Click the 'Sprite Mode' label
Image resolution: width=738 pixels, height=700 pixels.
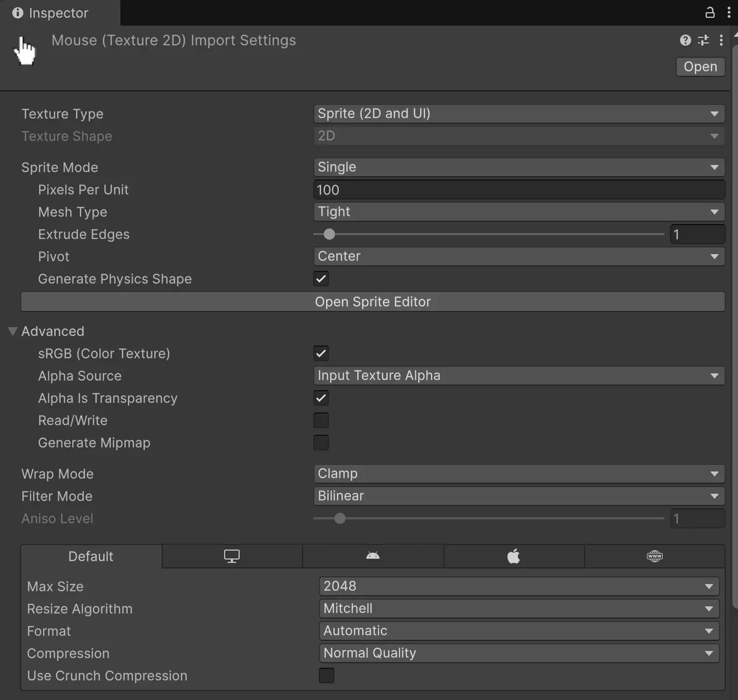(x=60, y=167)
